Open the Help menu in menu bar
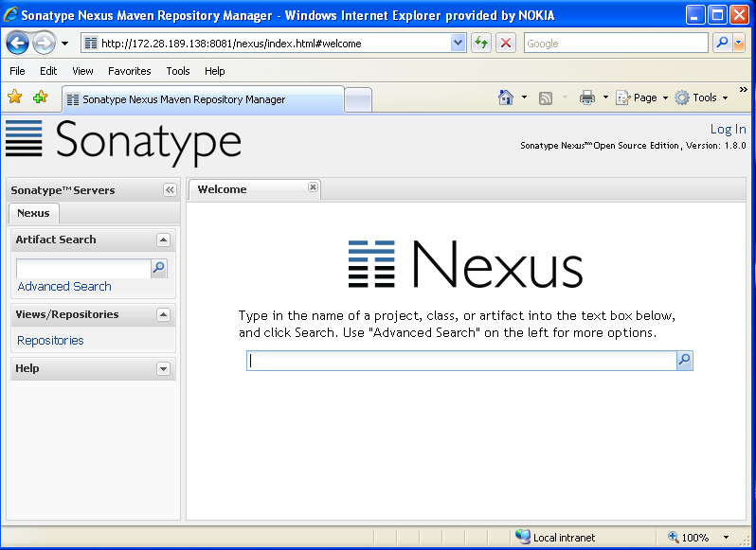The width and height of the screenshot is (756, 550). [214, 71]
